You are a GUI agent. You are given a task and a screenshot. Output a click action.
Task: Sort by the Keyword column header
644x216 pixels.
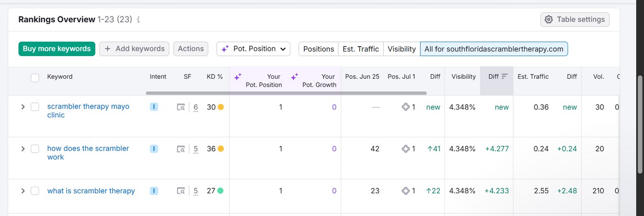pyautogui.click(x=60, y=77)
